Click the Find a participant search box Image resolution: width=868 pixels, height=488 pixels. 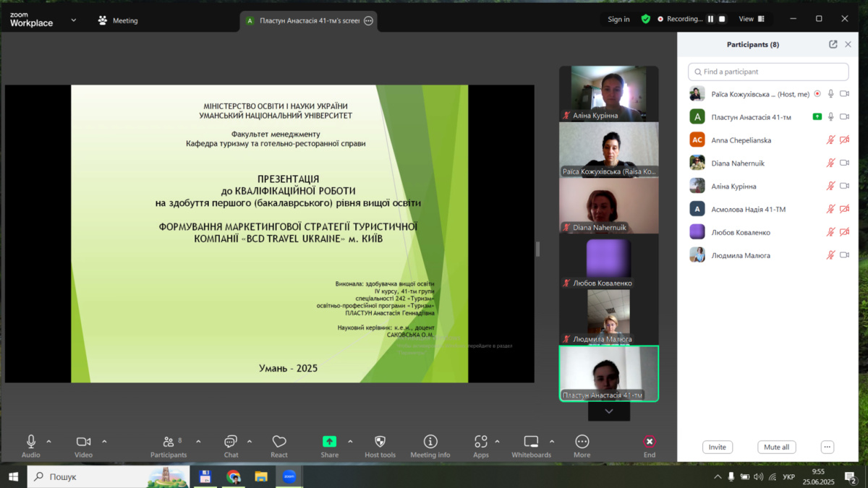click(768, 72)
